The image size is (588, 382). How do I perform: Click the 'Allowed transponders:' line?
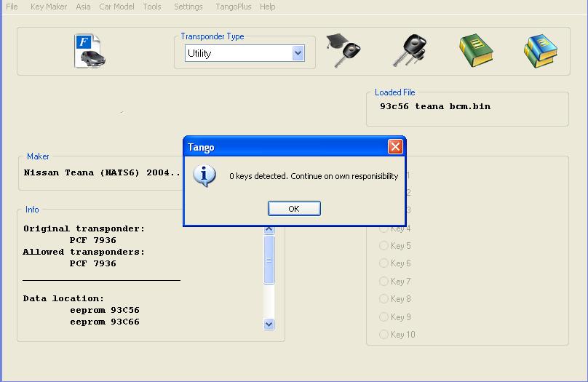click(x=84, y=252)
